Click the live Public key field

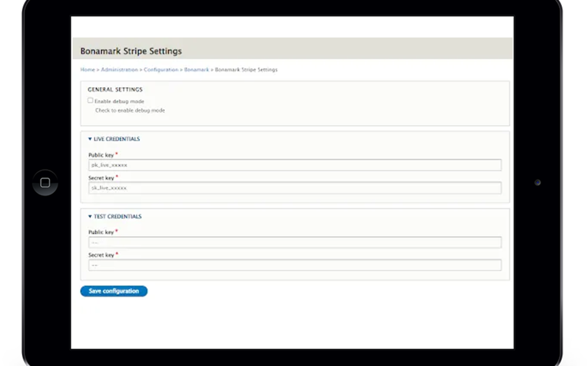[295, 165]
